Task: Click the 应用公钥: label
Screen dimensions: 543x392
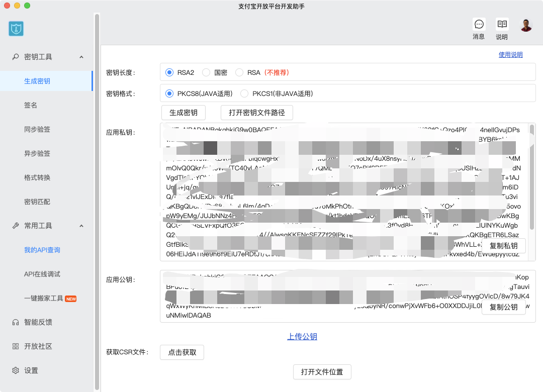Action: pyautogui.click(x=121, y=280)
